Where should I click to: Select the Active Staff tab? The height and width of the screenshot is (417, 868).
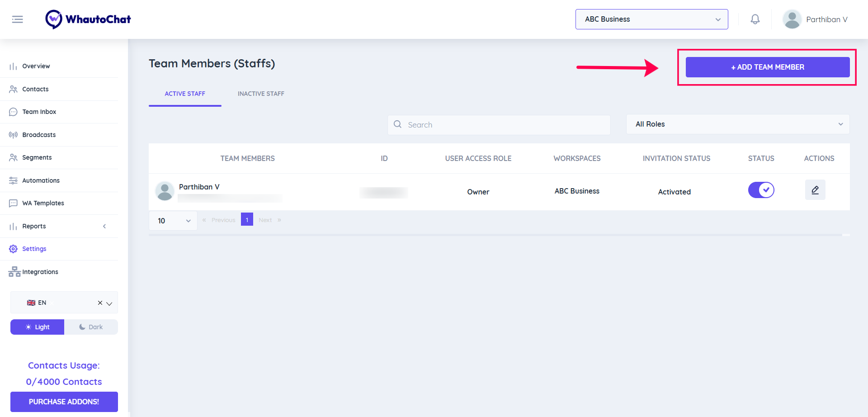(x=185, y=94)
